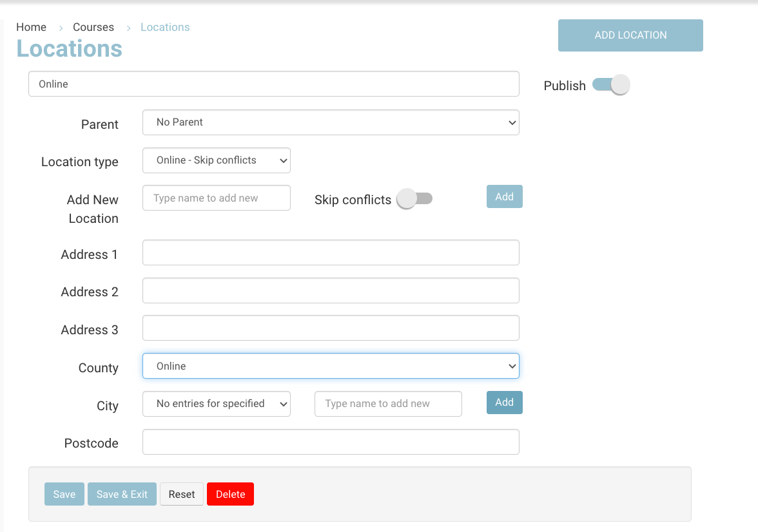Toggle the Publish switch off
Image resolution: width=758 pixels, height=532 pixels.
[610, 85]
